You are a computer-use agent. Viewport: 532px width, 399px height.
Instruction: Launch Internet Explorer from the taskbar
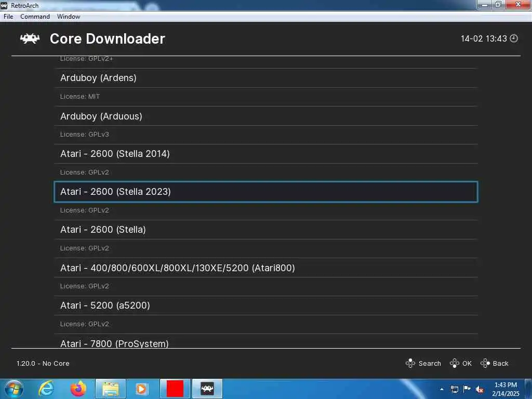46,389
